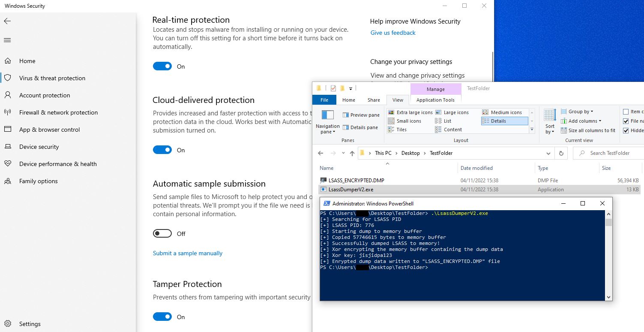The image size is (644, 332).
Task: Switch to the Share ribbon tab
Action: (374, 100)
